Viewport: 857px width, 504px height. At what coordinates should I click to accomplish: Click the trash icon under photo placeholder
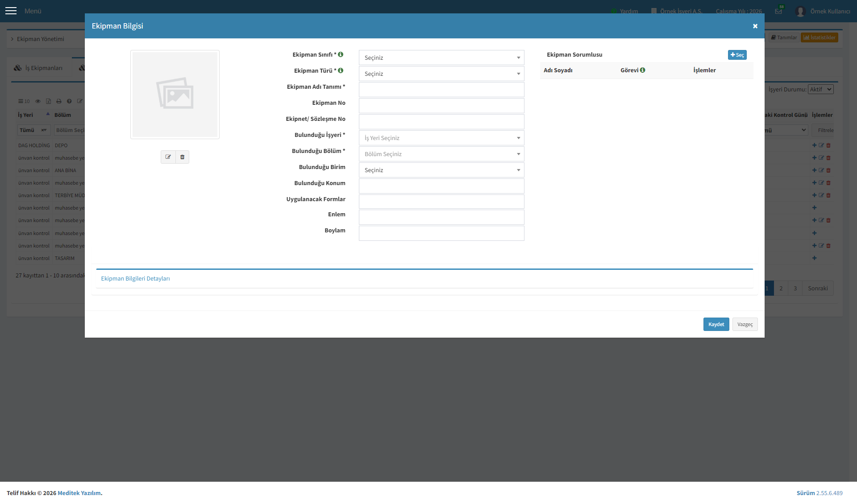coord(182,157)
